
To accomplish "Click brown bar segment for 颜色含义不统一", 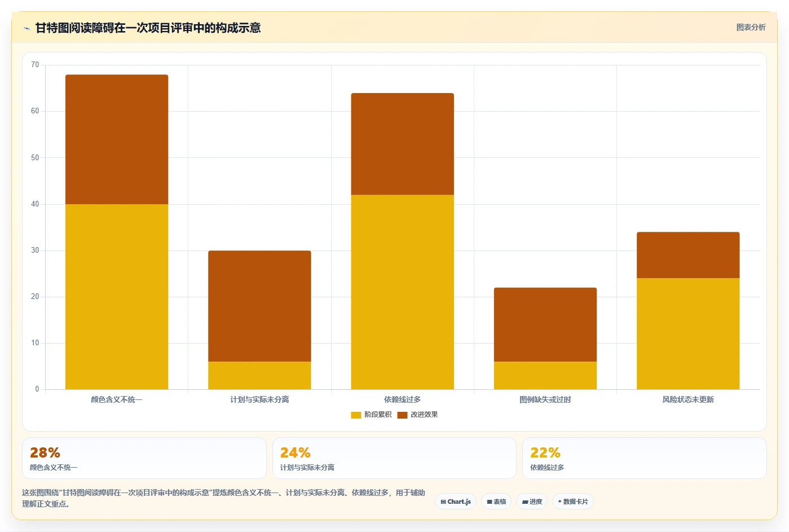I will pyautogui.click(x=117, y=139).
